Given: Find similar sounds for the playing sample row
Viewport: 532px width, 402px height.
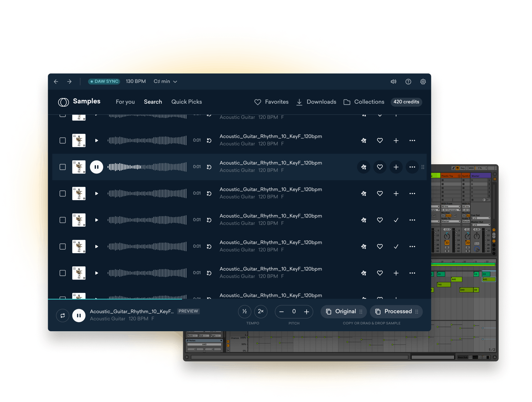Looking at the screenshot, I should [x=364, y=167].
